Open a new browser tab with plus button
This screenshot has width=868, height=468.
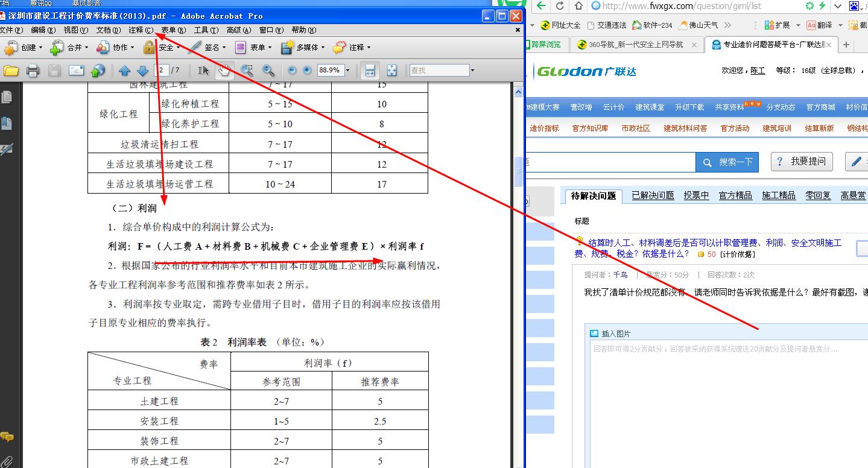click(846, 45)
